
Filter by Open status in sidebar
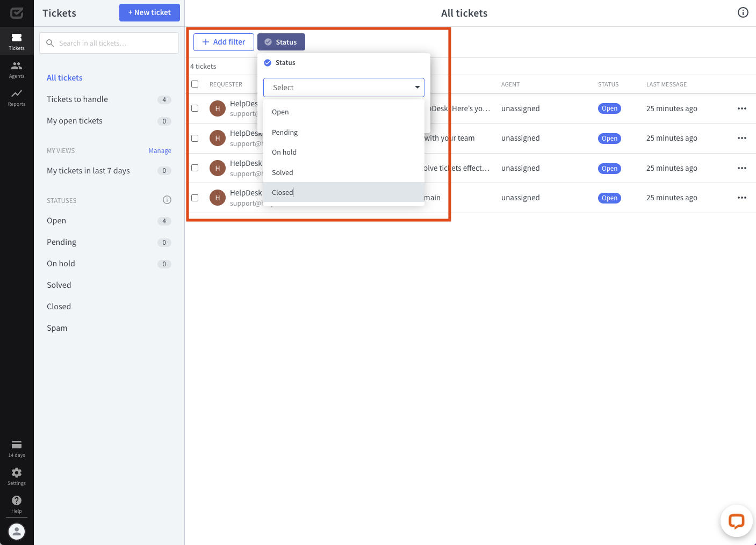point(109,221)
